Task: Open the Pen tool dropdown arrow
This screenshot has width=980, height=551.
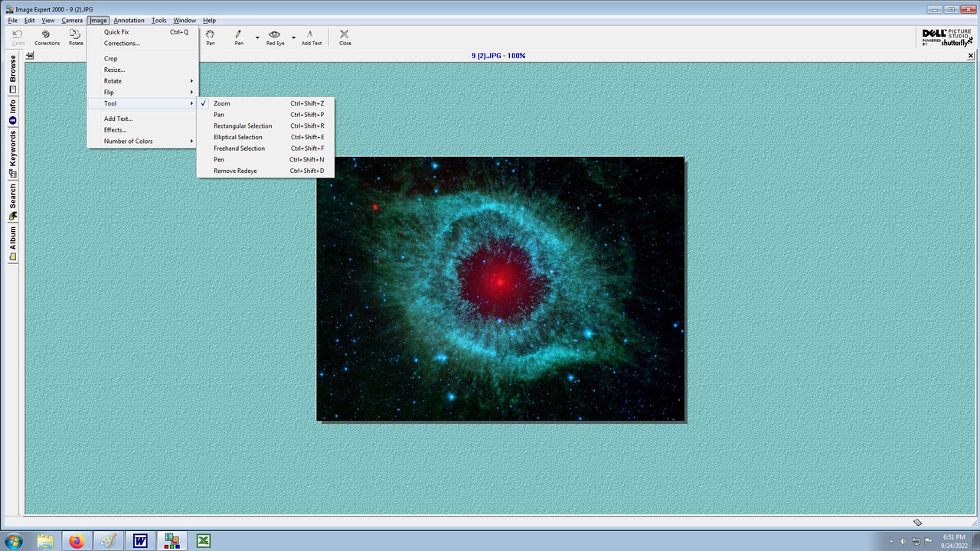Action: pos(257,37)
